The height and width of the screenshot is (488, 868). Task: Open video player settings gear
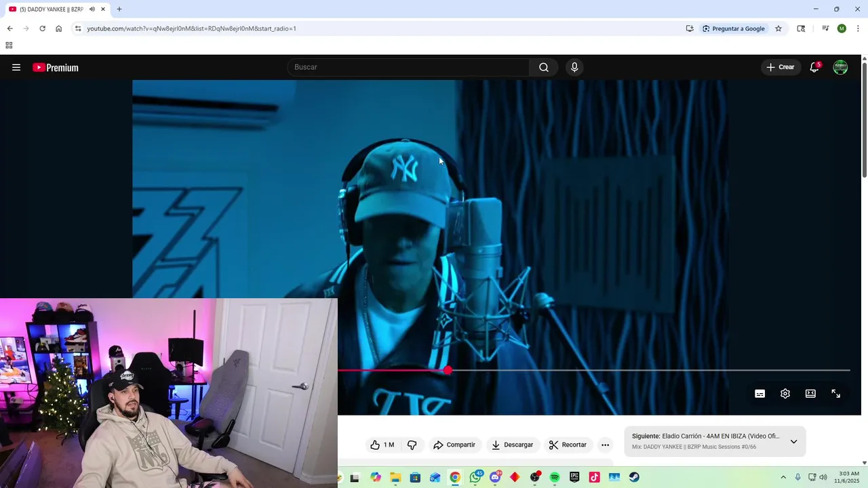[x=785, y=394]
